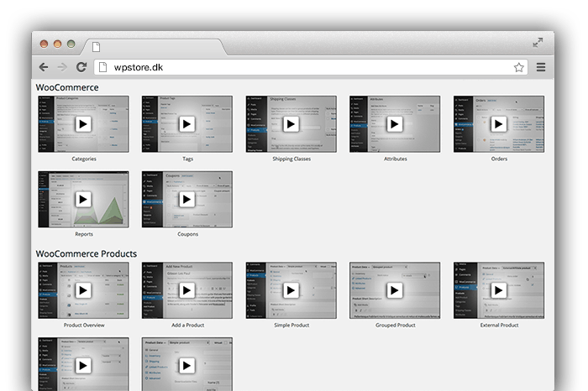Image resolution: width=588 pixels, height=391 pixels.
Task: Reload the page with the refresh icon
Action: [x=81, y=67]
